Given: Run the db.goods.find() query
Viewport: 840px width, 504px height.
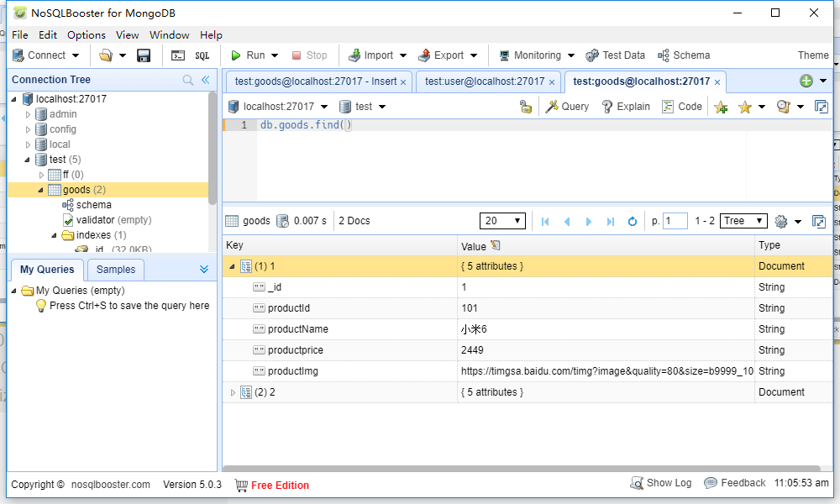Looking at the screenshot, I should [249, 55].
